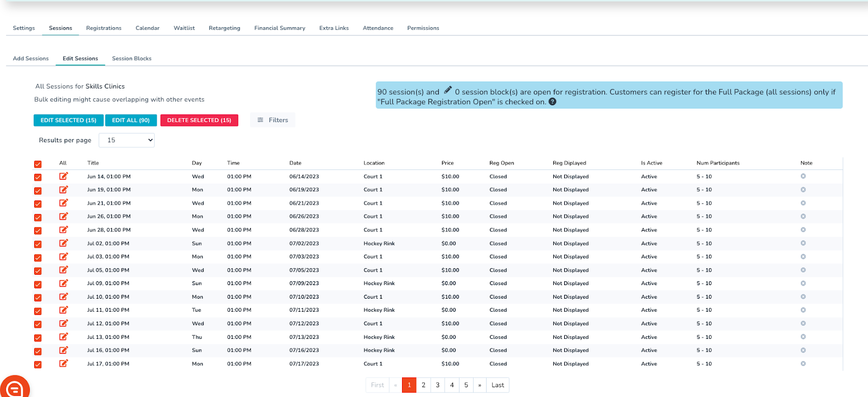Open edit icon for Jun 28 session
The width and height of the screenshot is (868, 397).
click(63, 230)
